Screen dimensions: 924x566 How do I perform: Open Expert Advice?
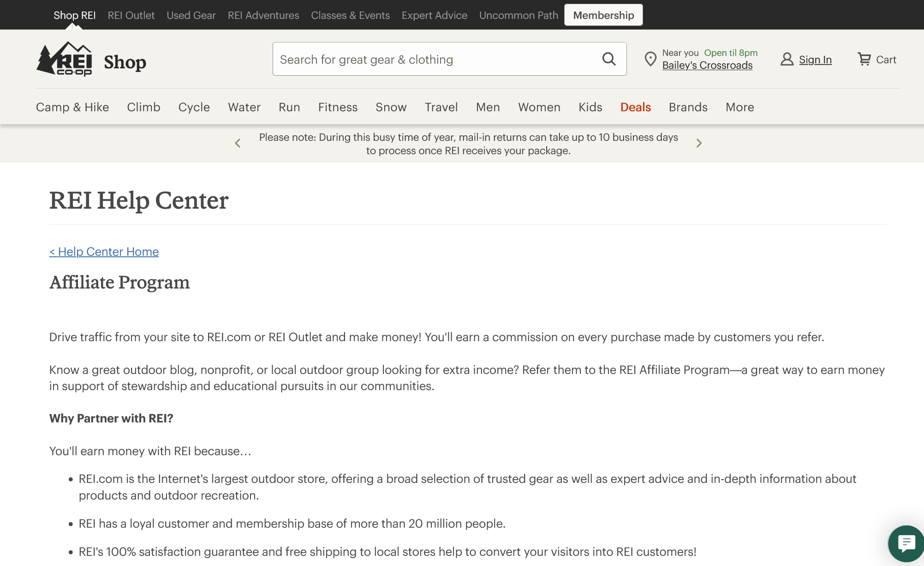click(435, 15)
